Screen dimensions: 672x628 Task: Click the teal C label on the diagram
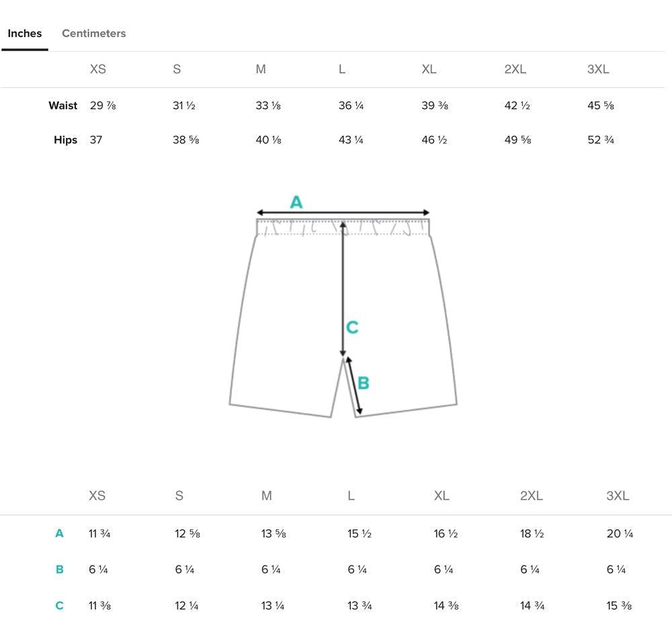tap(352, 328)
